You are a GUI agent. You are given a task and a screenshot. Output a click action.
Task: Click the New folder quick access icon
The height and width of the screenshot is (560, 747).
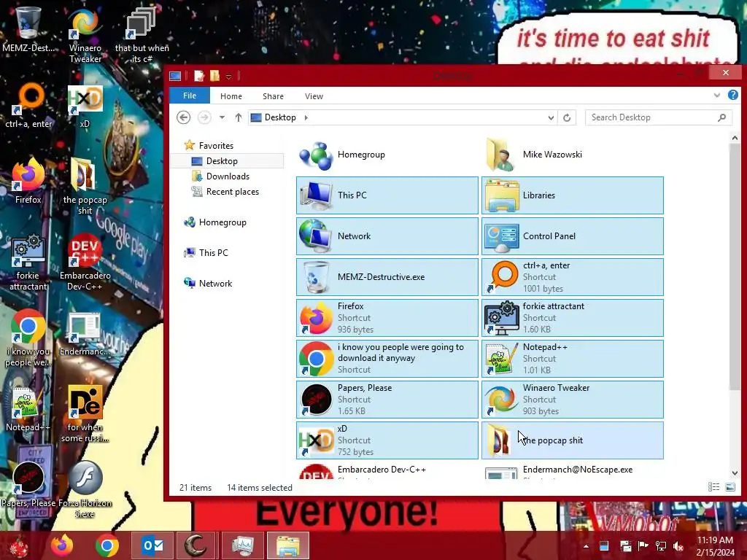coord(215,76)
